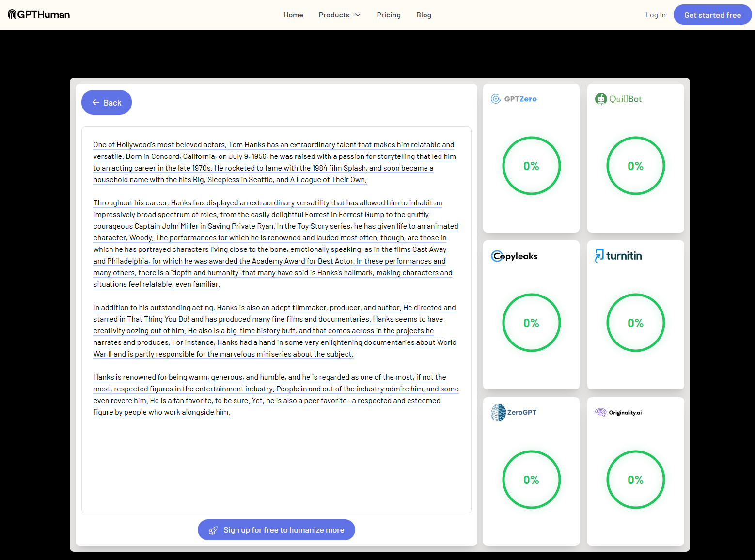Click the Log In link

[x=655, y=15]
